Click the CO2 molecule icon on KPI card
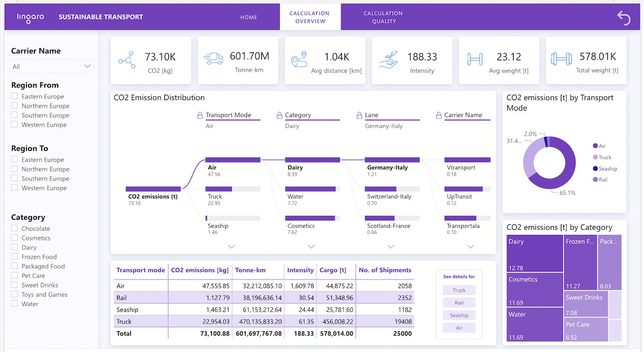Image resolution: width=644 pixels, height=352 pixels. [127, 60]
